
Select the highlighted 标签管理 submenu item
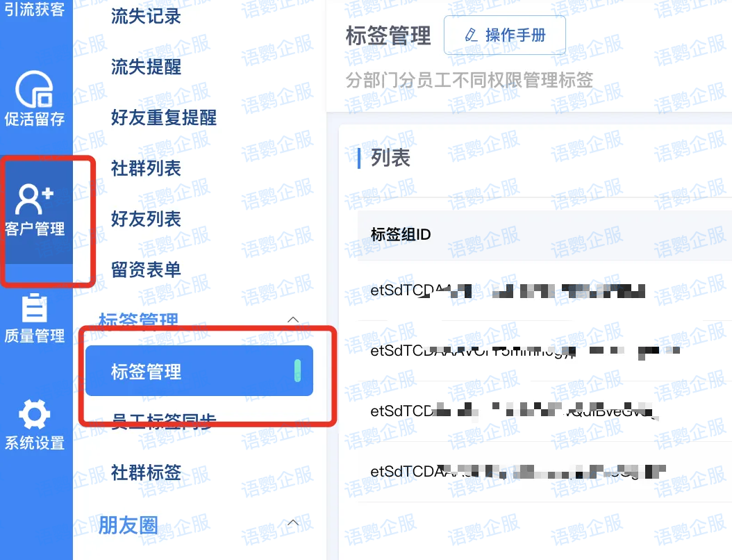pyautogui.click(x=199, y=371)
